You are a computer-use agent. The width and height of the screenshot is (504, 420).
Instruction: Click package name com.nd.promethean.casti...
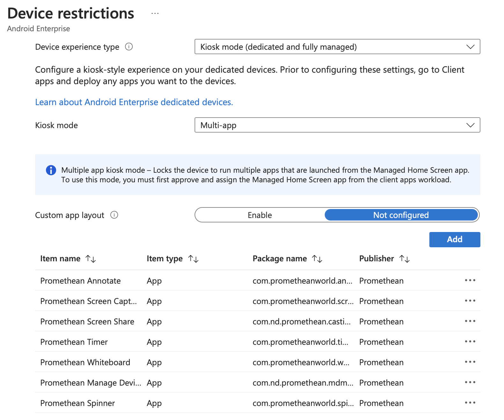[x=302, y=322]
